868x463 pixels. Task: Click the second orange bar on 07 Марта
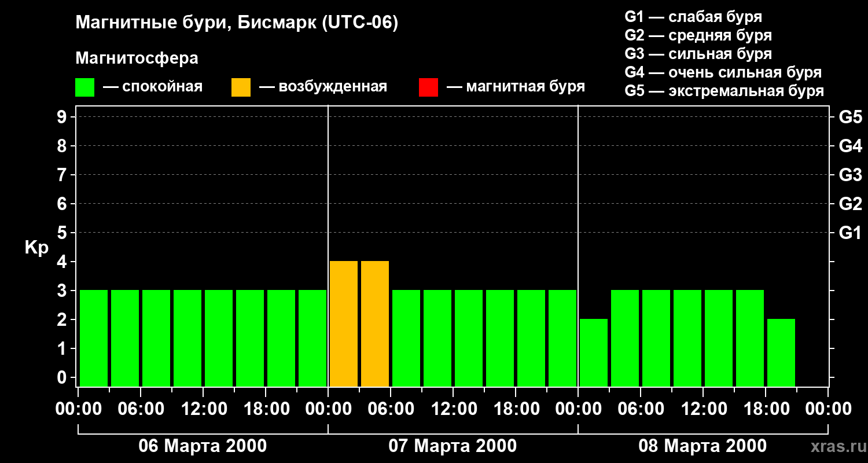(375, 324)
